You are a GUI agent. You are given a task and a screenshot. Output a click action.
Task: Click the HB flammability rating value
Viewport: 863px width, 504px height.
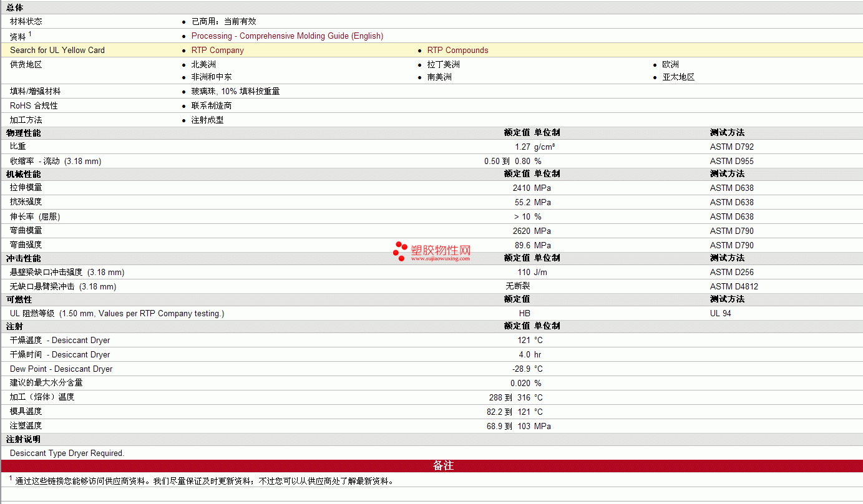pos(525,314)
